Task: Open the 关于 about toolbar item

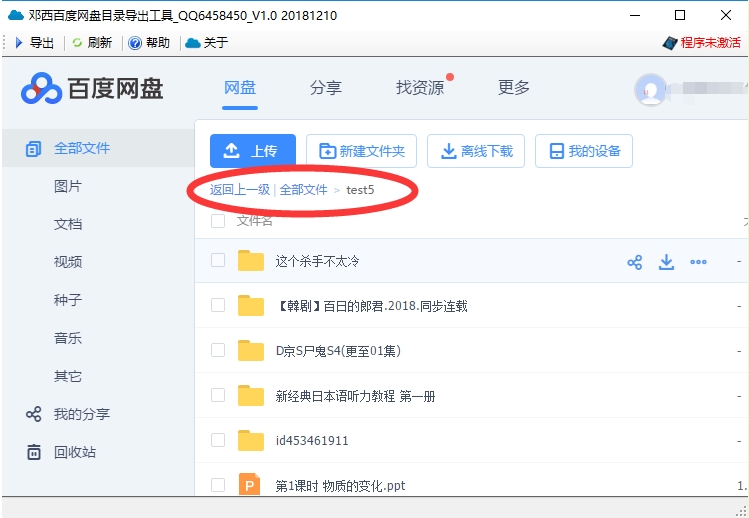Action: [207, 43]
